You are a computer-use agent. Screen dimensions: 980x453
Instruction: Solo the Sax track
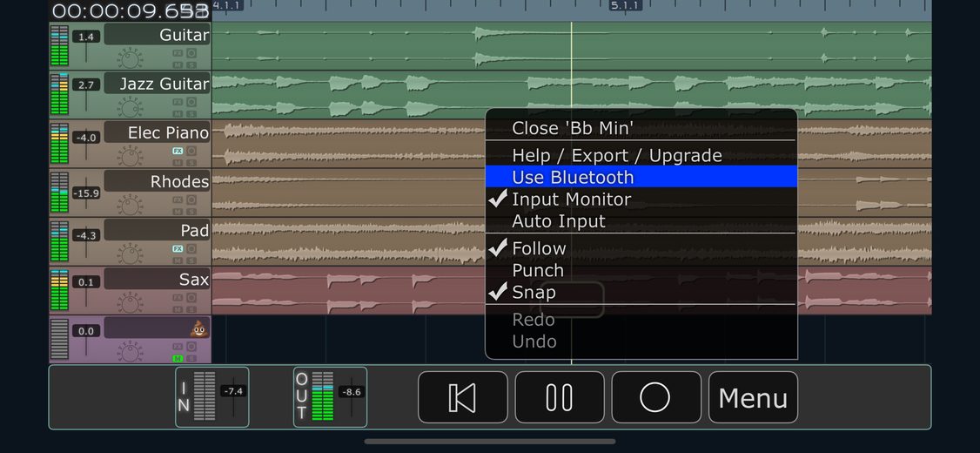[191, 308]
